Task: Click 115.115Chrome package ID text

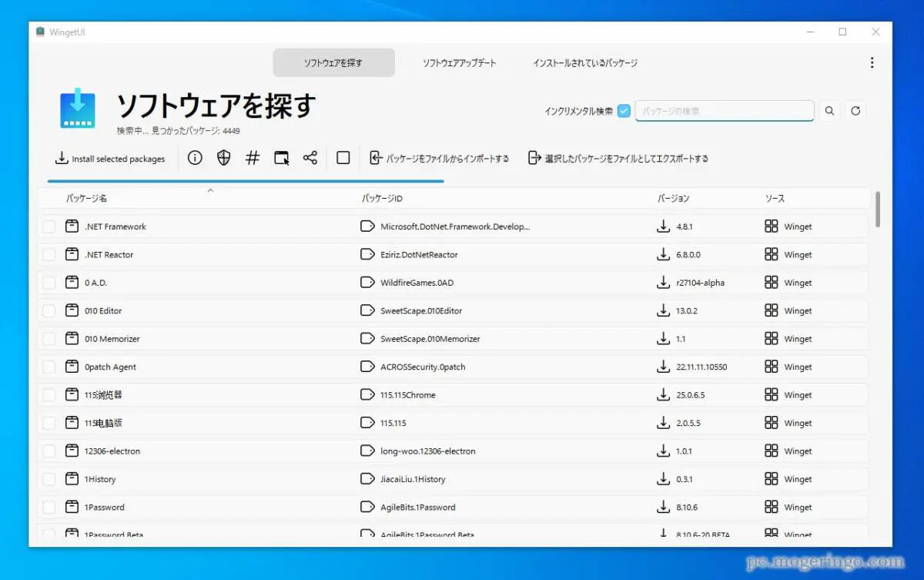Action: pos(408,394)
